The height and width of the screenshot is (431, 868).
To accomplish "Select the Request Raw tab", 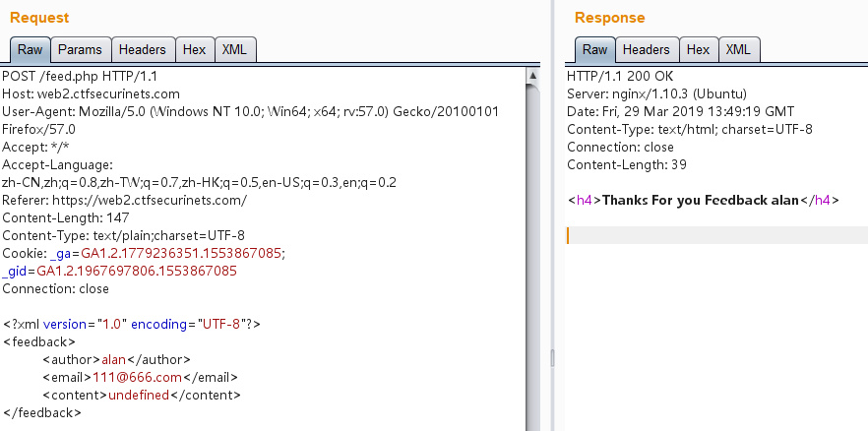I will pos(30,49).
